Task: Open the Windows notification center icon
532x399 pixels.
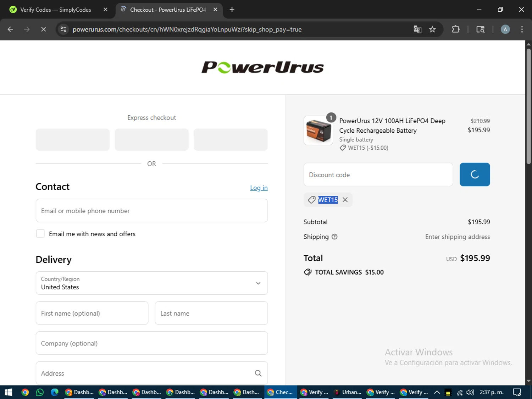Action: [517, 392]
